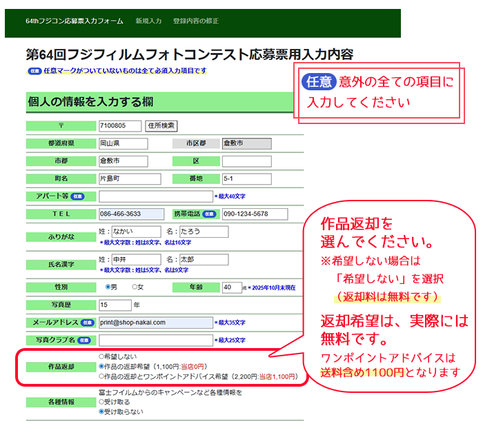The image size is (483, 448).
Task: Select 作品の返却とワンポイントアドバイス希望 radio option
Action: coord(101,376)
